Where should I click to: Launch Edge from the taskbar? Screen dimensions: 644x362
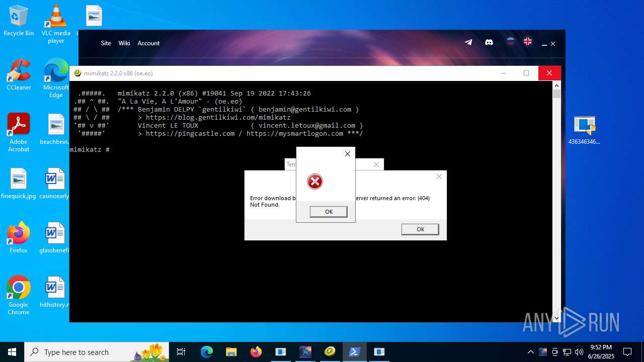click(x=207, y=352)
